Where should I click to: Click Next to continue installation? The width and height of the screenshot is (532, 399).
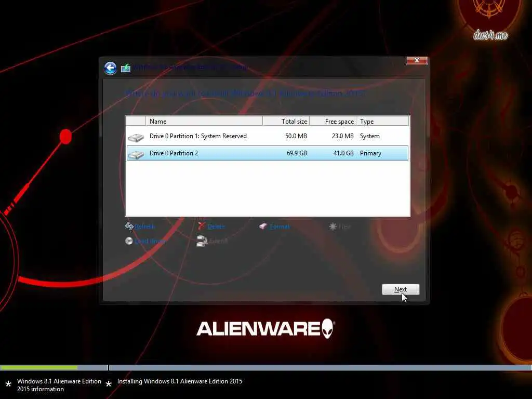[401, 289]
